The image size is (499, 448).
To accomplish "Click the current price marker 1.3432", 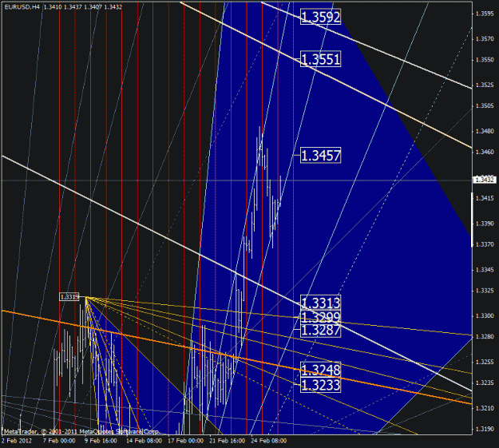I will click(484, 180).
